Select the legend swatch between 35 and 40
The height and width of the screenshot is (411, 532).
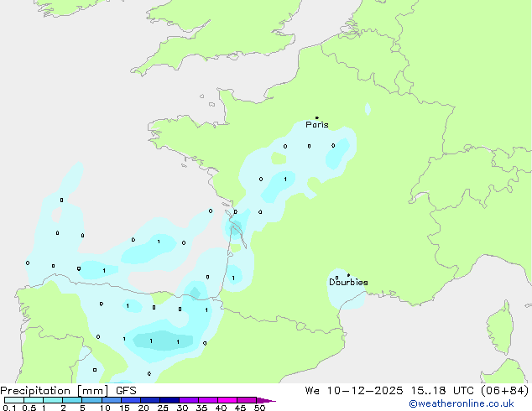208,400
